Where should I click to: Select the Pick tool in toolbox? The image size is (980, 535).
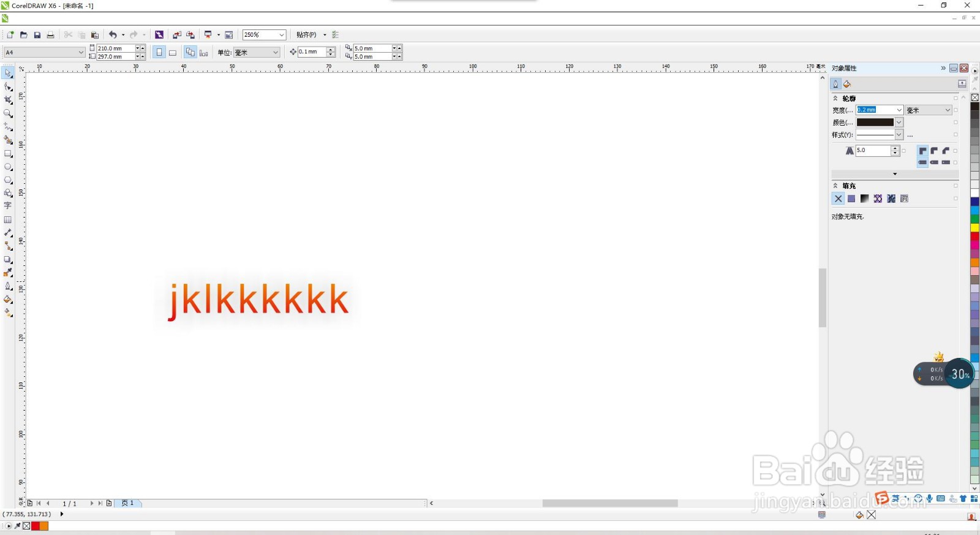8,73
